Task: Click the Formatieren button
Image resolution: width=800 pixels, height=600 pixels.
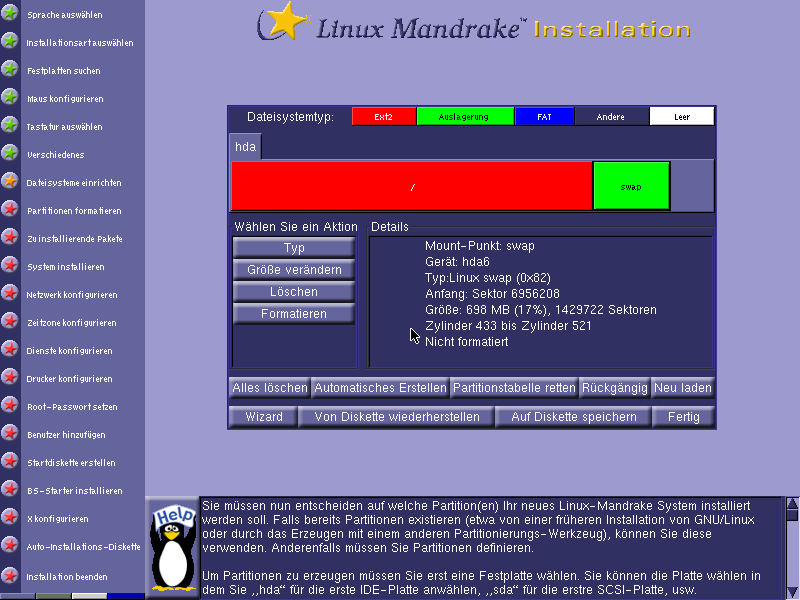Action: pyautogui.click(x=294, y=314)
